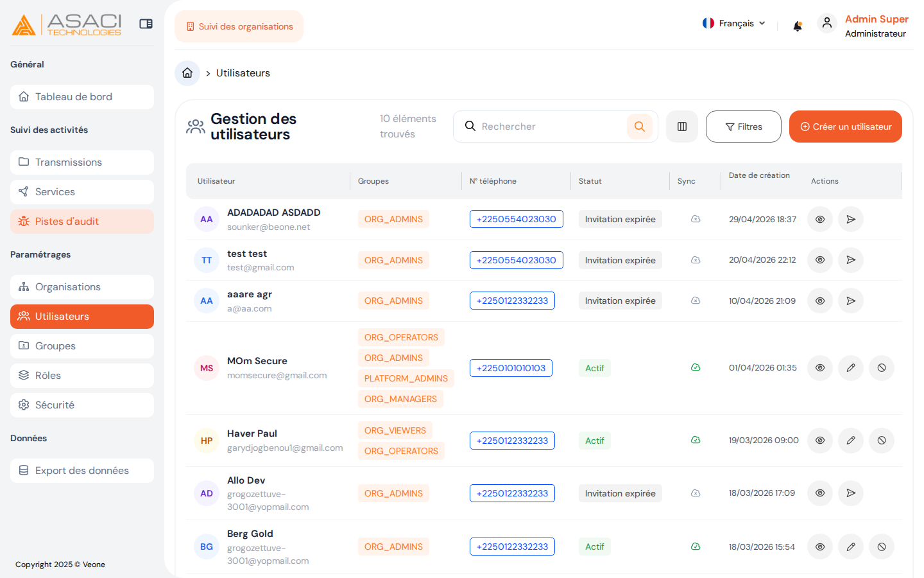Navigate to Organisations

coord(82,287)
